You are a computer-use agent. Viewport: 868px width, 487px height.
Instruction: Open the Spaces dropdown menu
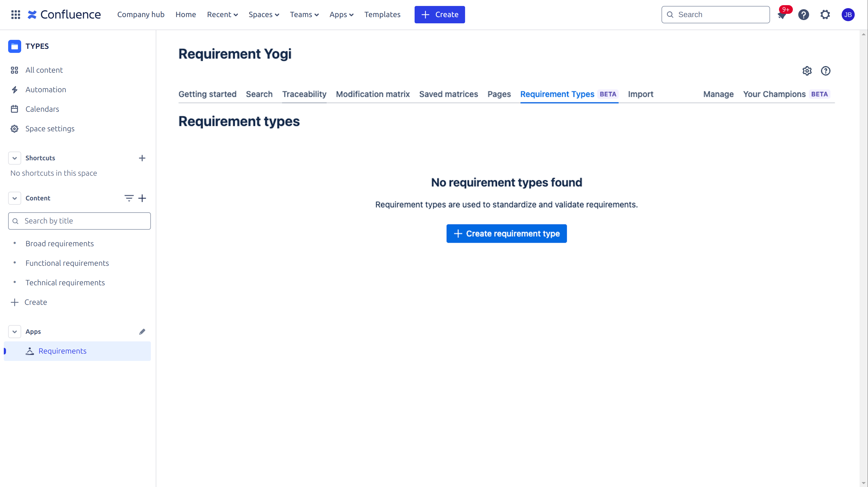click(x=264, y=14)
